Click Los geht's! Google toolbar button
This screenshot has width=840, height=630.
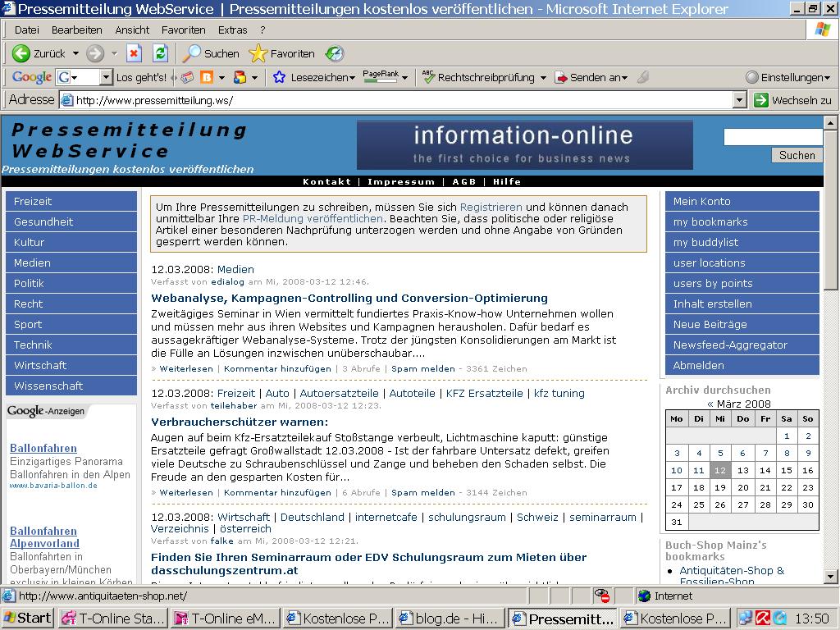141,78
